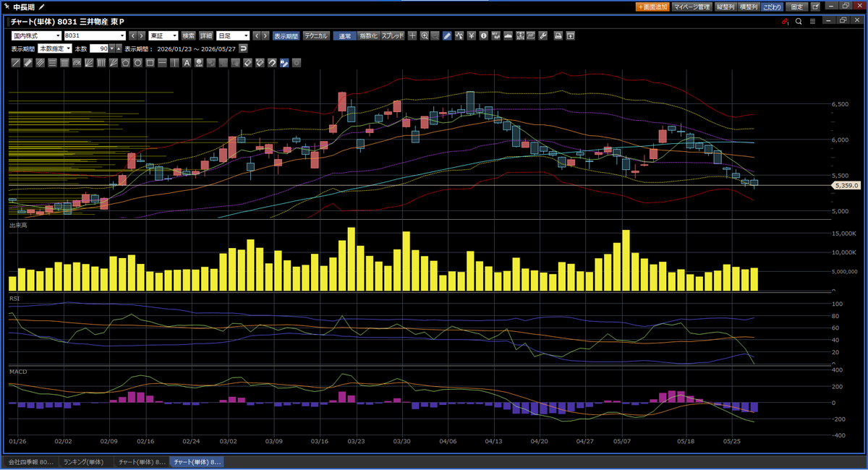The height and width of the screenshot is (470, 868).
Task: Open the 東証 exchange dropdown
Action: pos(163,35)
